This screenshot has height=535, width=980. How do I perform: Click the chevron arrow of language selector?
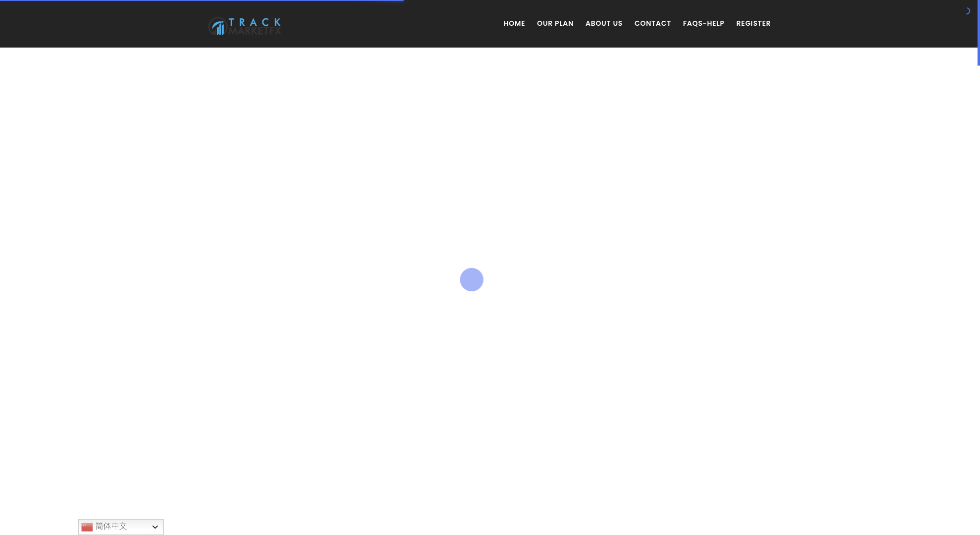155,527
